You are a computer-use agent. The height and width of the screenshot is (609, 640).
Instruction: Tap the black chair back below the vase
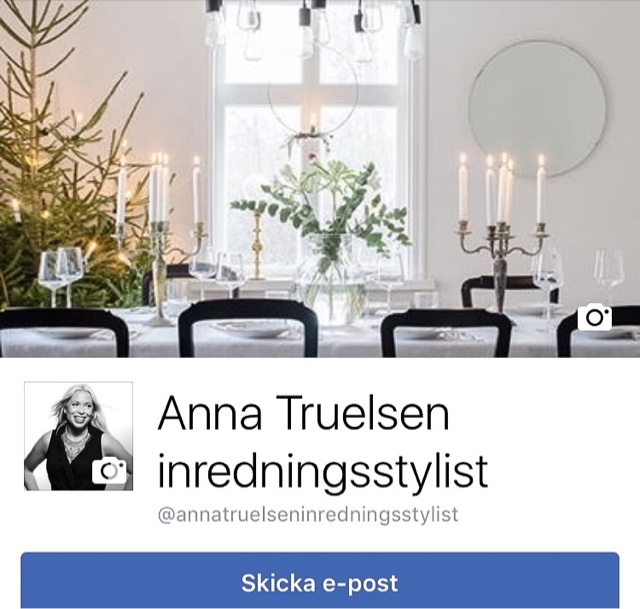(248, 331)
